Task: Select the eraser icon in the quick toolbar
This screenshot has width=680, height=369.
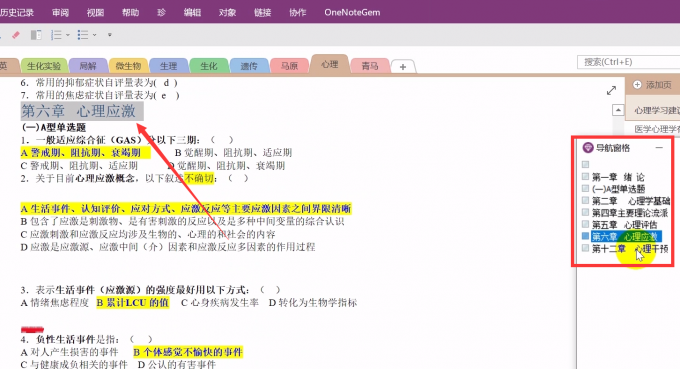Action: coord(16,35)
